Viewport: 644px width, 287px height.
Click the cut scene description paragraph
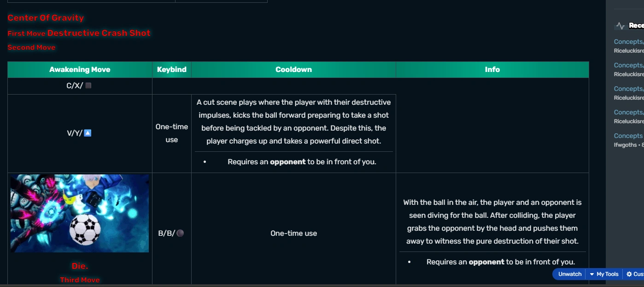(293, 122)
